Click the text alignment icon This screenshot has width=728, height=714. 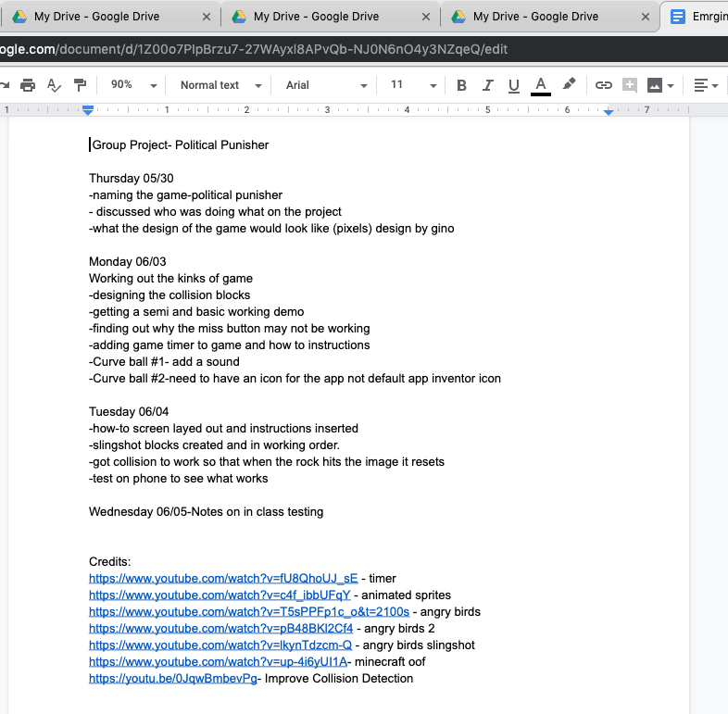[x=706, y=85]
